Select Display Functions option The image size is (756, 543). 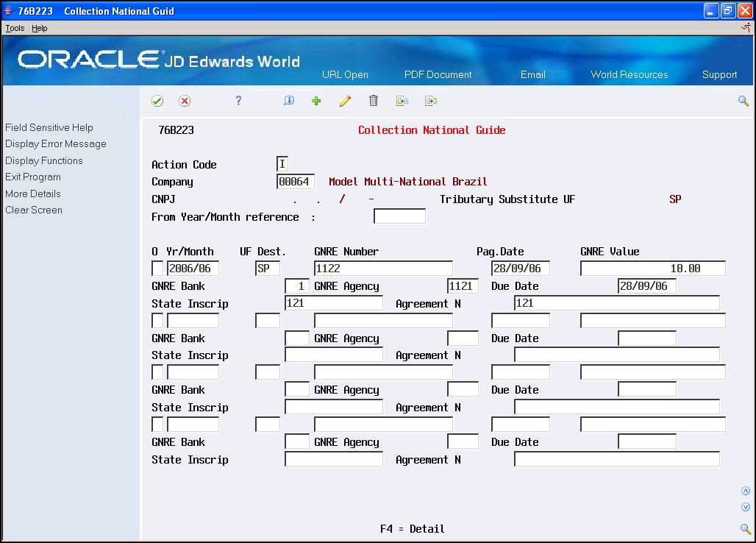pyautogui.click(x=44, y=160)
